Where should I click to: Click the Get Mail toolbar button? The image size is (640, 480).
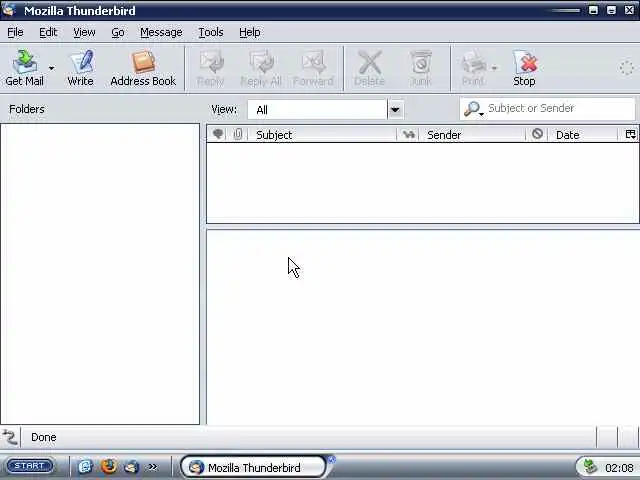[24, 68]
